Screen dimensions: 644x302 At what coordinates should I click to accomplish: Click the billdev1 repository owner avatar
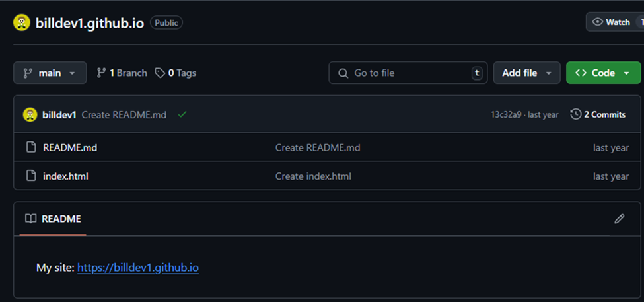[x=22, y=23]
